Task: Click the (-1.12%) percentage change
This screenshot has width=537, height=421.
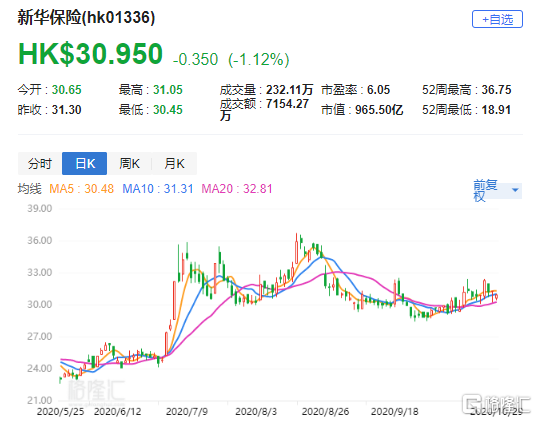Action: click(x=259, y=60)
